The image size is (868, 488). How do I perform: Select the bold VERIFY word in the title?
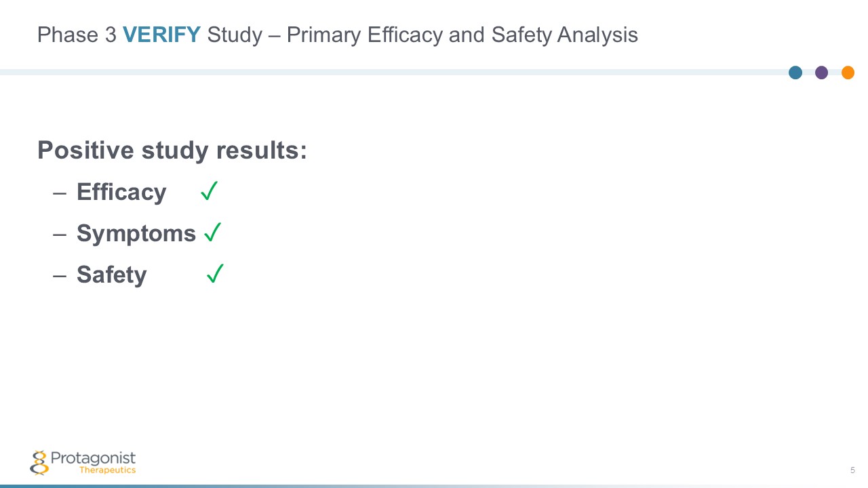click(x=161, y=35)
